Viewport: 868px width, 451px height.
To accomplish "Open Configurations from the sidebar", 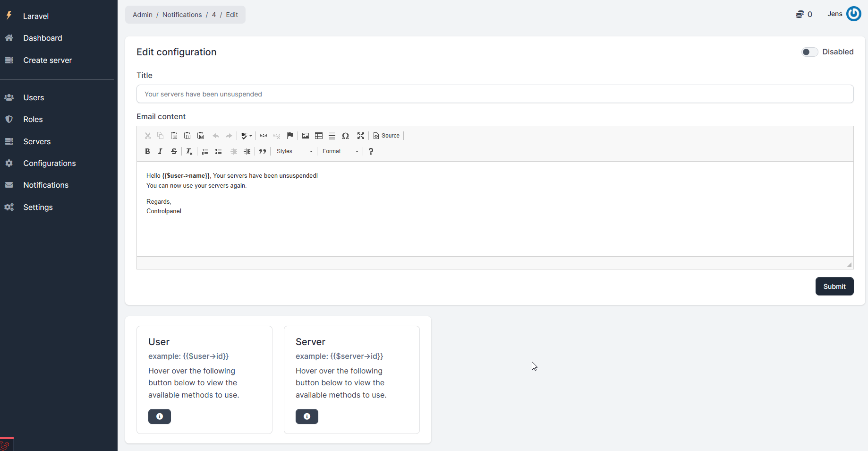I will (x=50, y=163).
